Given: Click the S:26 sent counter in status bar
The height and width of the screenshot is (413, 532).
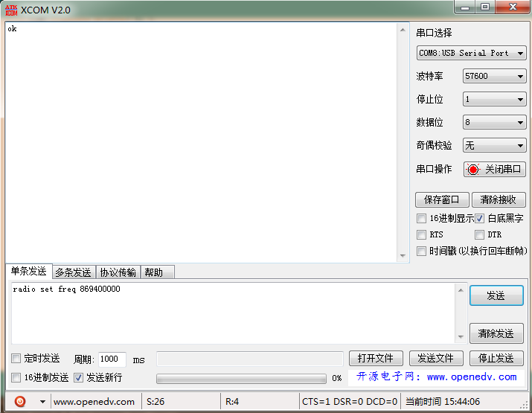Looking at the screenshot, I should pos(156,402).
